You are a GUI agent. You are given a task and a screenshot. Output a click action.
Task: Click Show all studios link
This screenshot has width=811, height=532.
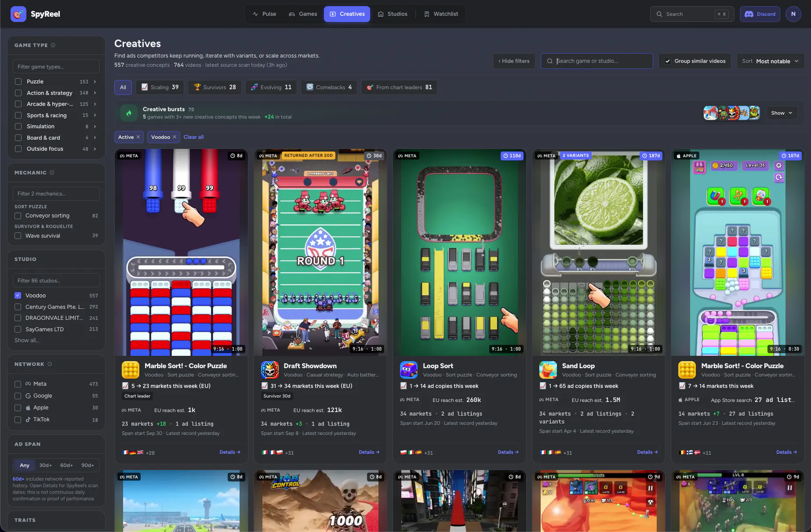[27, 340]
